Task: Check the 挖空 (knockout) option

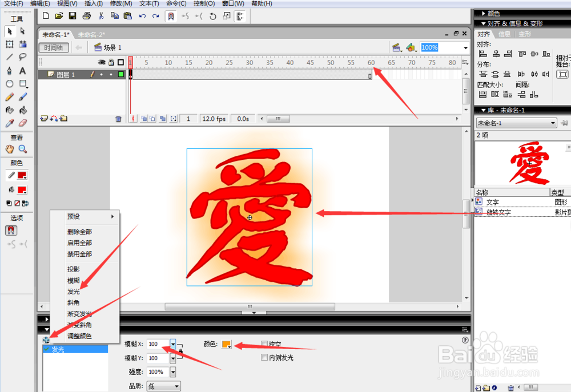Action: coord(264,343)
